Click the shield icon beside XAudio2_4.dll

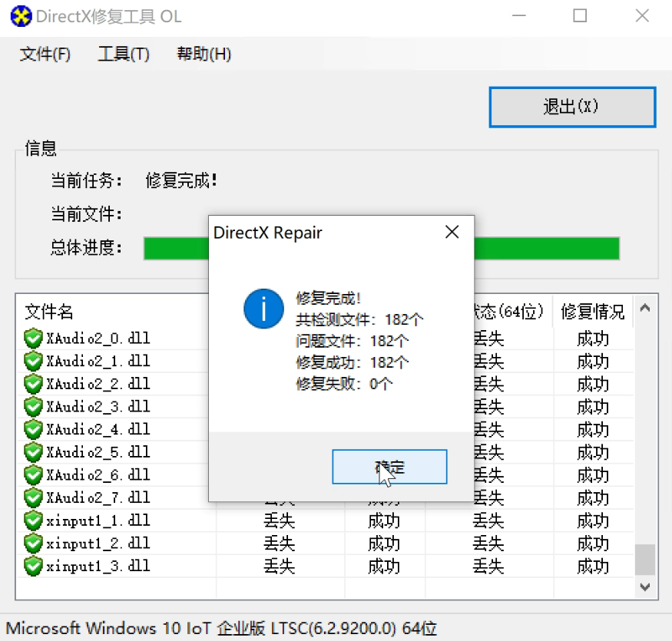click(33, 429)
